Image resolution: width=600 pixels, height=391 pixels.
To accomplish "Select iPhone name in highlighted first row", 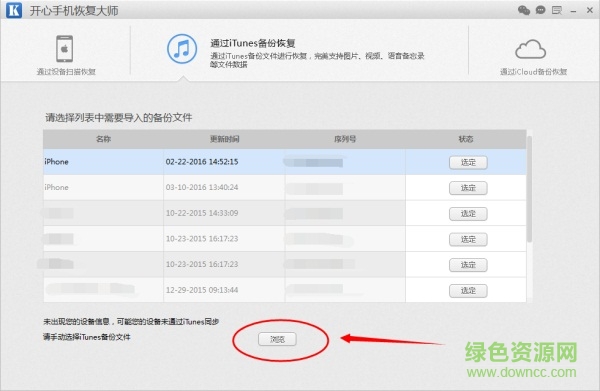I will [56, 162].
